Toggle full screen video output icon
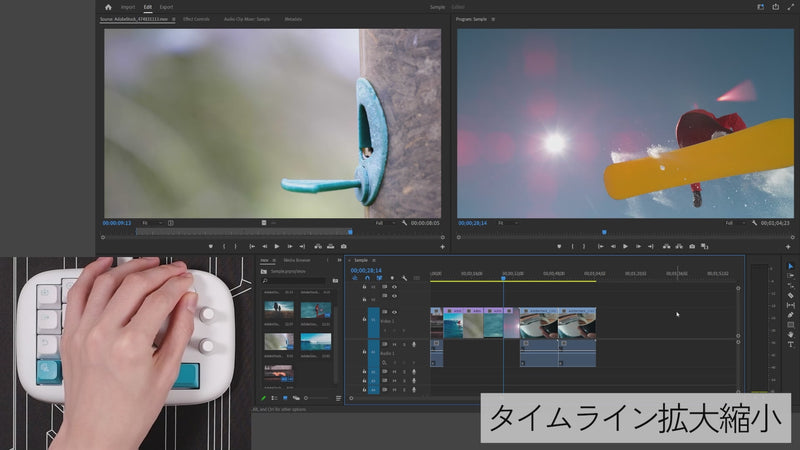This screenshot has height=450, width=800. pos(790,7)
